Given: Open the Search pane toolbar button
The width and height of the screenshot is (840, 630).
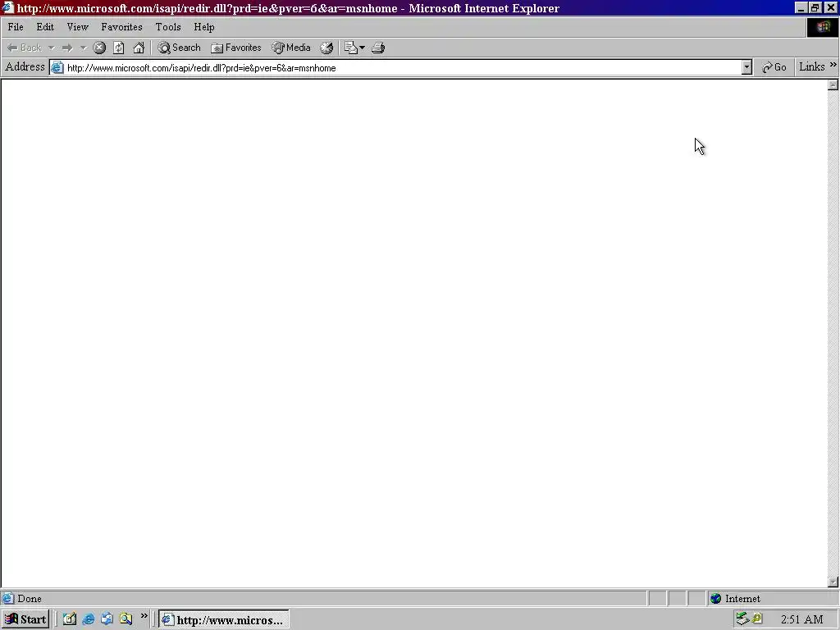Looking at the screenshot, I should [179, 48].
